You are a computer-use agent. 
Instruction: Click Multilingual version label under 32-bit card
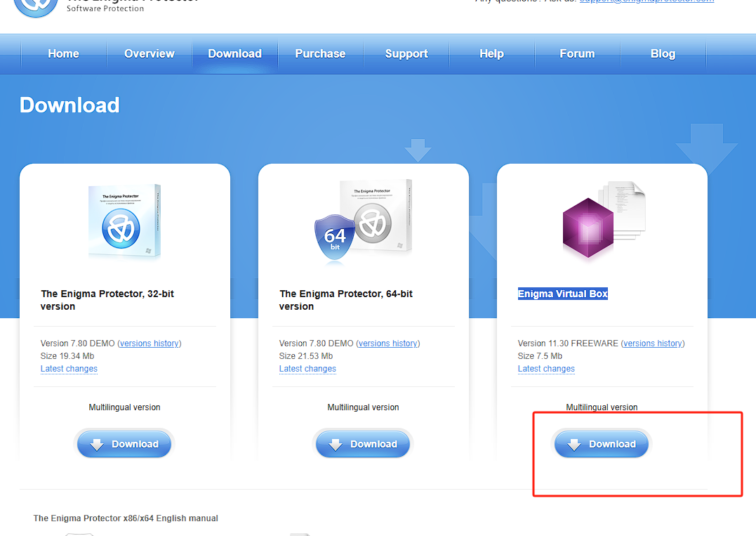point(124,407)
